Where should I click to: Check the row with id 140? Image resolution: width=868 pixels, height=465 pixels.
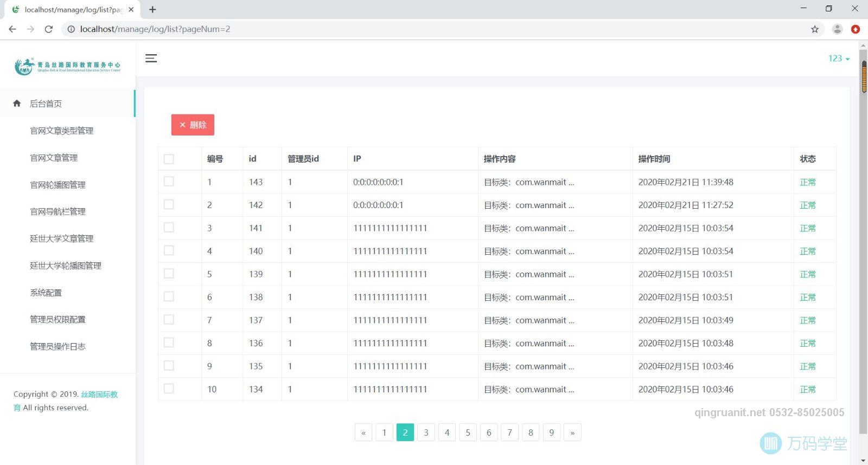[169, 250]
